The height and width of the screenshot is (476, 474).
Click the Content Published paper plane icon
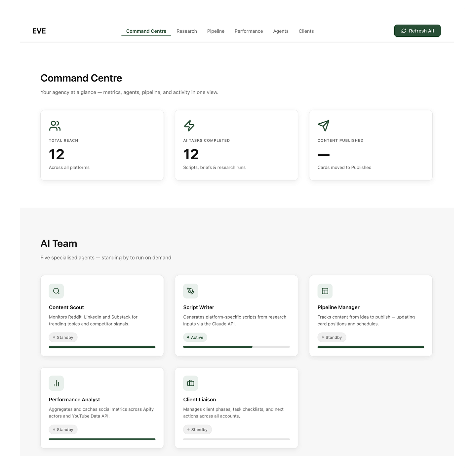point(324,126)
